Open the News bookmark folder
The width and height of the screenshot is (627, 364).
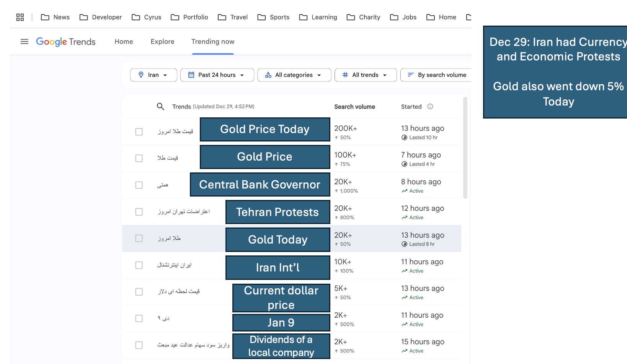point(55,17)
